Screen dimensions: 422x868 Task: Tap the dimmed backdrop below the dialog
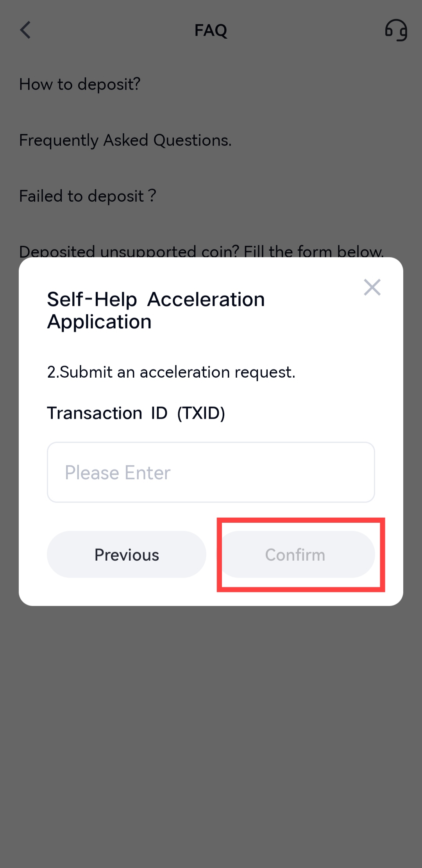(x=211, y=723)
